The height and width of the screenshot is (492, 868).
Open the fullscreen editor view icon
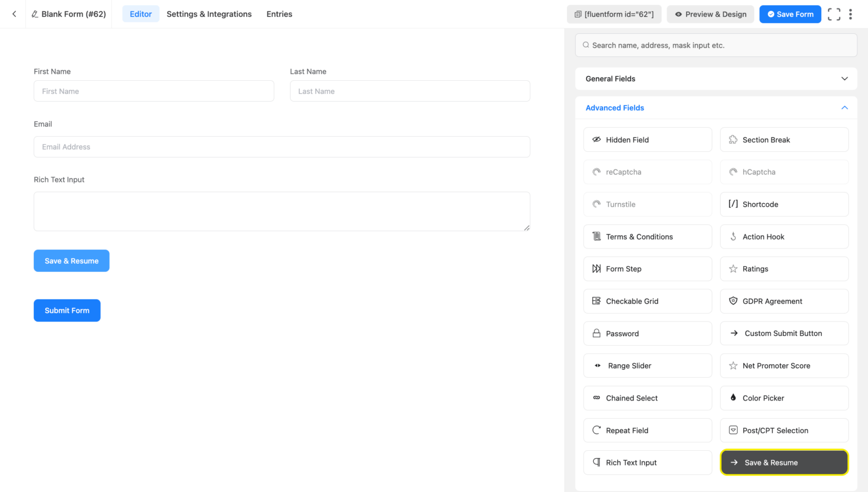coord(834,14)
